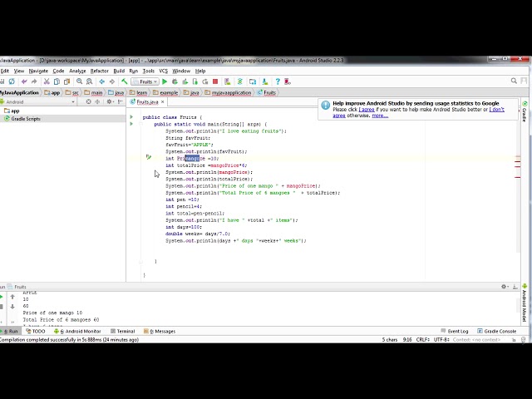This screenshot has width=532, height=399.
Task: Click the Paste clipboard icon
Action: click(66, 81)
